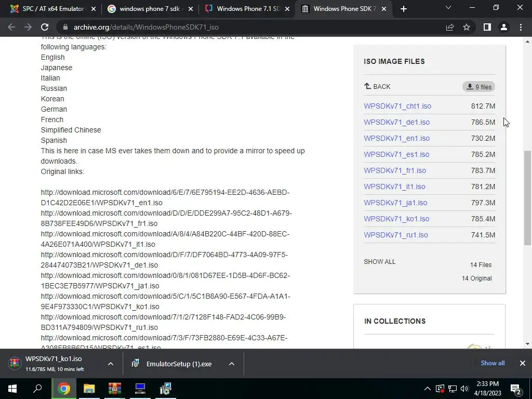Viewport: 532px width, 399px height.
Task: Click the browser forward arrow
Action: click(28, 27)
